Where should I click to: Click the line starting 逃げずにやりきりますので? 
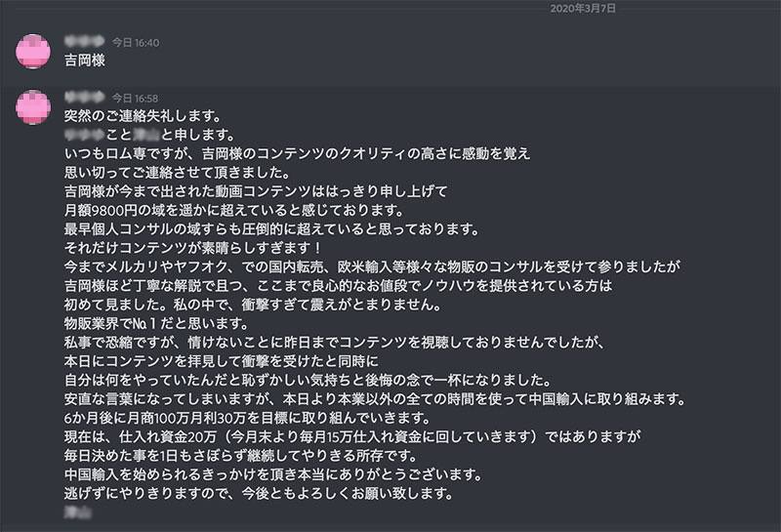click(259, 494)
